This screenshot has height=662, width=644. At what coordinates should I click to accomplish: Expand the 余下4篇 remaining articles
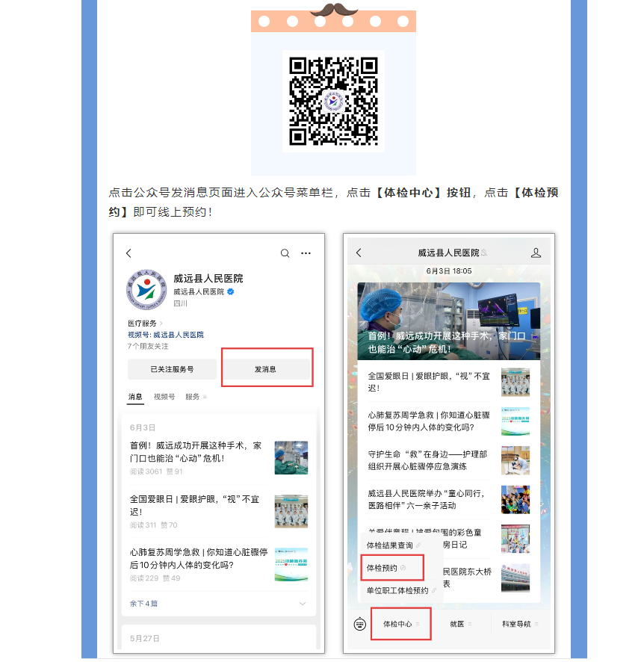144,603
